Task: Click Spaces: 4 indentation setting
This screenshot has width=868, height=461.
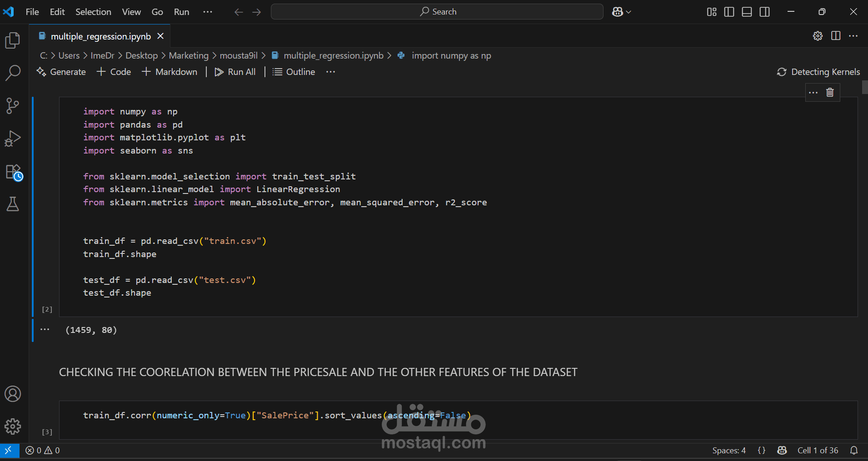Action: (x=729, y=450)
